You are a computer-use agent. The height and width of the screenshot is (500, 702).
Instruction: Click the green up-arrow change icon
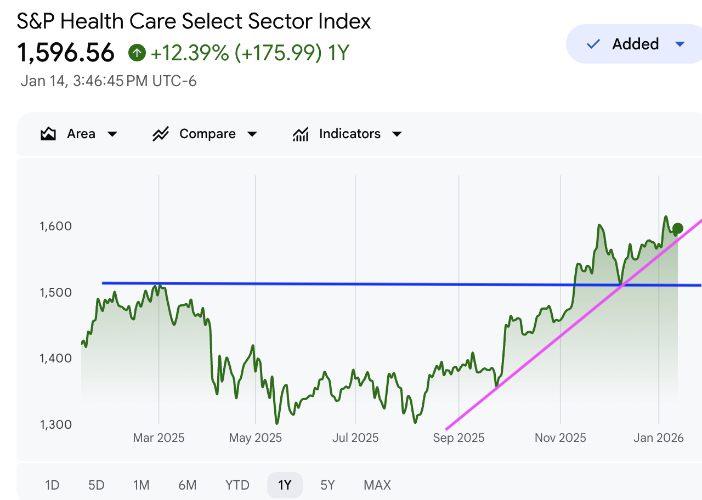(x=137, y=52)
